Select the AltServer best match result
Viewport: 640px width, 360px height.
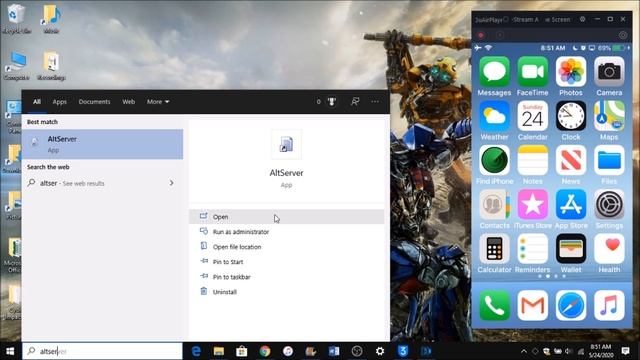tap(103, 144)
